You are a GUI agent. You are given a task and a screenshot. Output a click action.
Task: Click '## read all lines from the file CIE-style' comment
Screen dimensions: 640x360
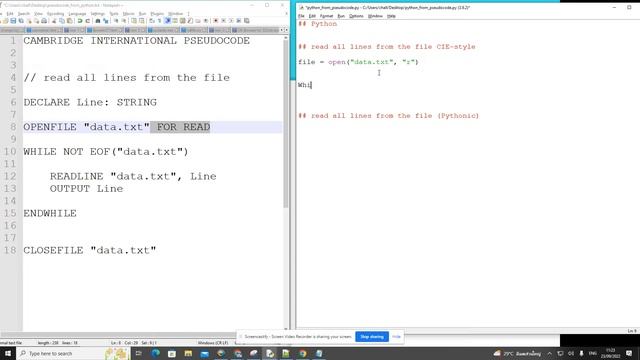click(387, 47)
